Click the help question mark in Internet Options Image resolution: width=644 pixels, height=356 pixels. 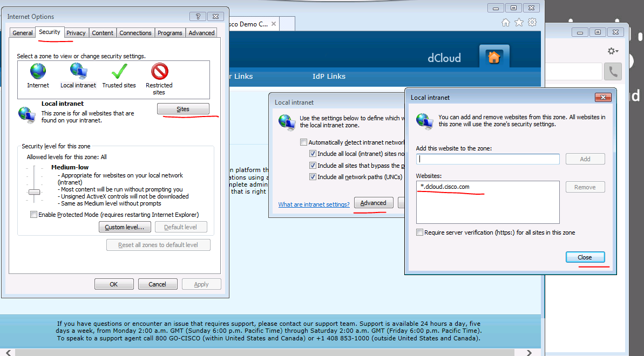(198, 16)
